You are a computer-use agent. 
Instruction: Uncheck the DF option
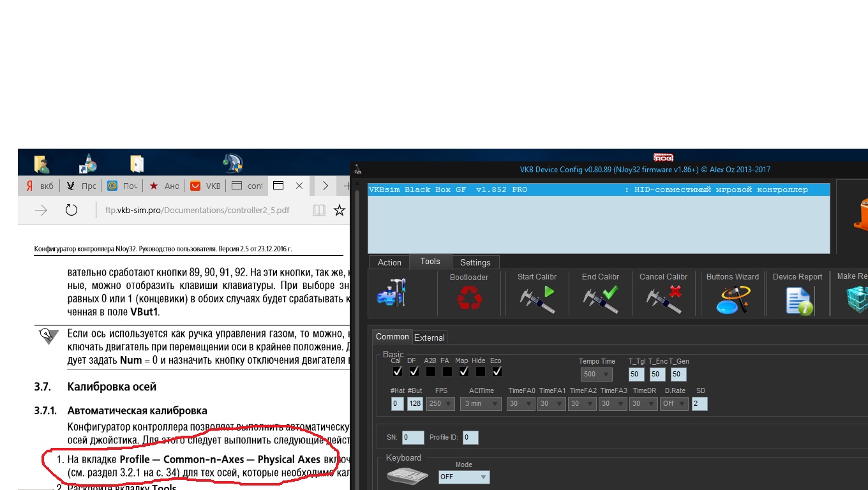[414, 371]
